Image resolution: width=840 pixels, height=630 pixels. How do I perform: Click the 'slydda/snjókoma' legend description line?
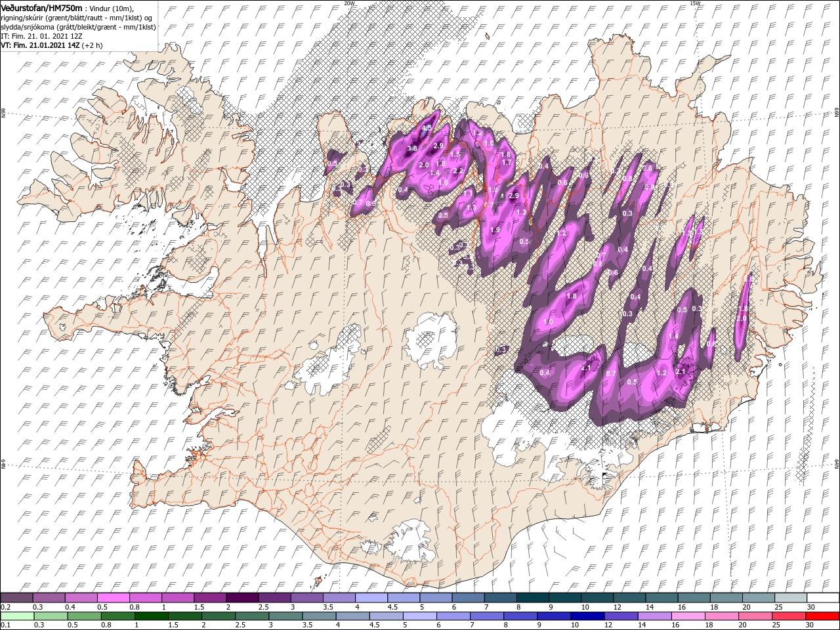pos(78,28)
